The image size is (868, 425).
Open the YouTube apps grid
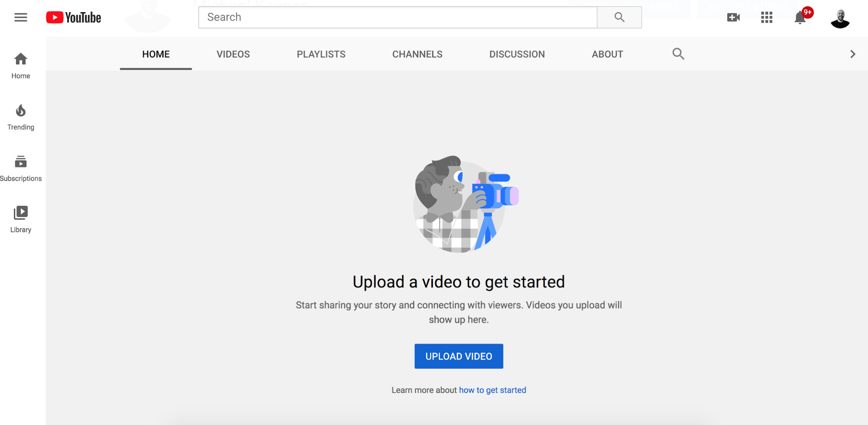point(766,17)
